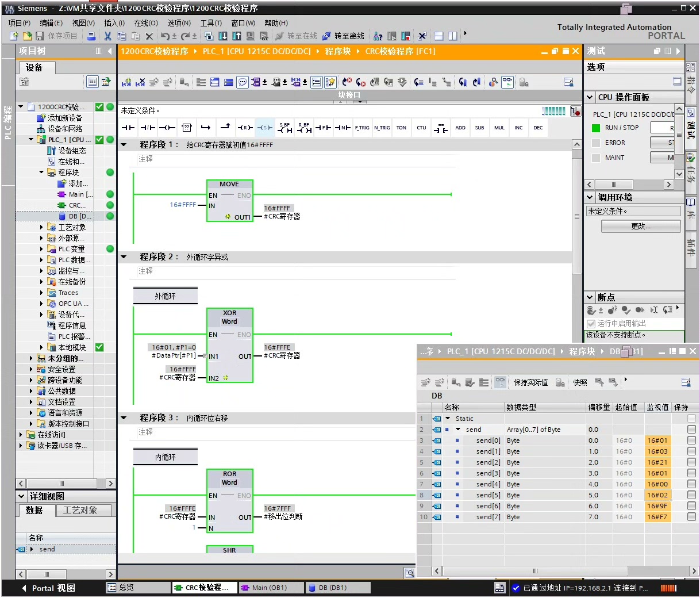Tick the 保持 checkbox for send[7]

691,517
